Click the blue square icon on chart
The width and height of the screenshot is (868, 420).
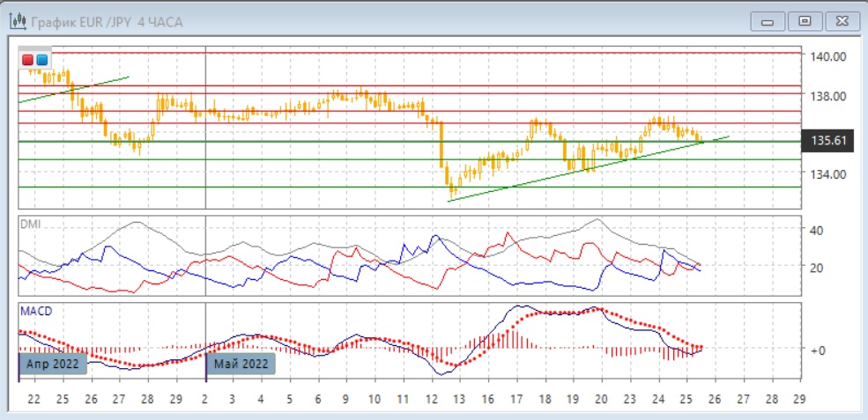coord(41,60)
